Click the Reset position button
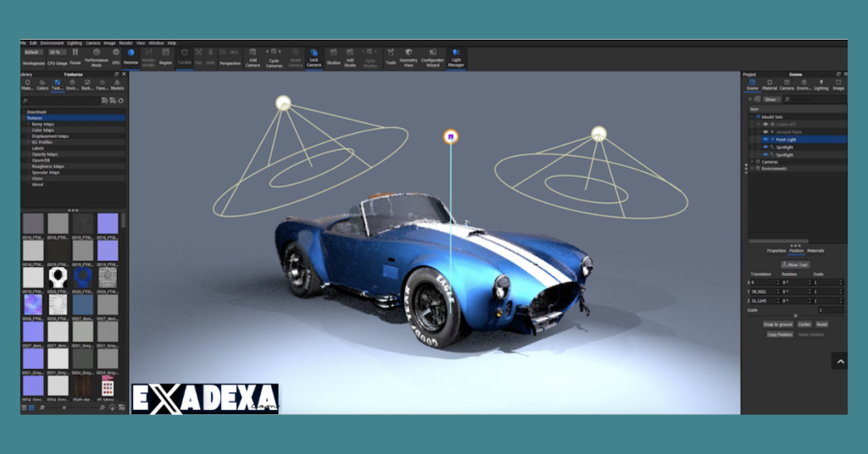The width and height of the screenshot is (868, 454). pos(822,324)
